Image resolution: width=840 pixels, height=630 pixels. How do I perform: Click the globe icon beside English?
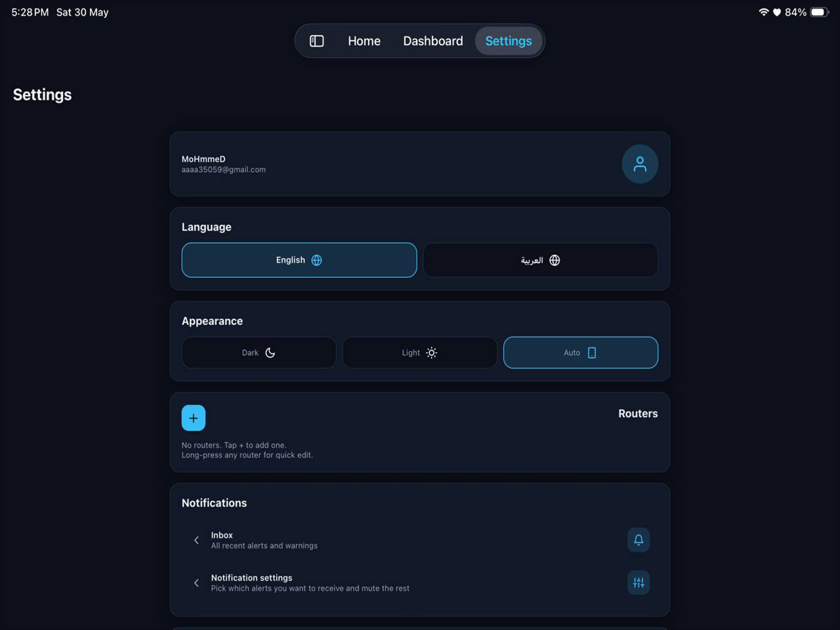pos(317,260)
